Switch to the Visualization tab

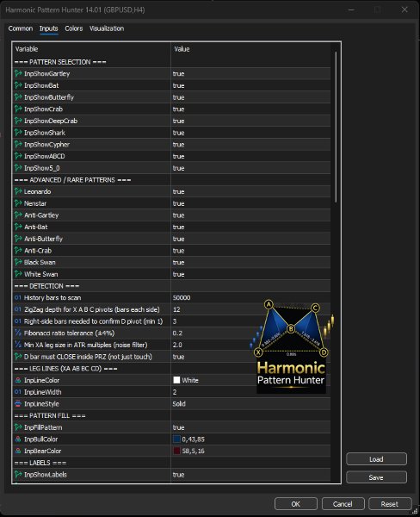(x=107, y=28)
